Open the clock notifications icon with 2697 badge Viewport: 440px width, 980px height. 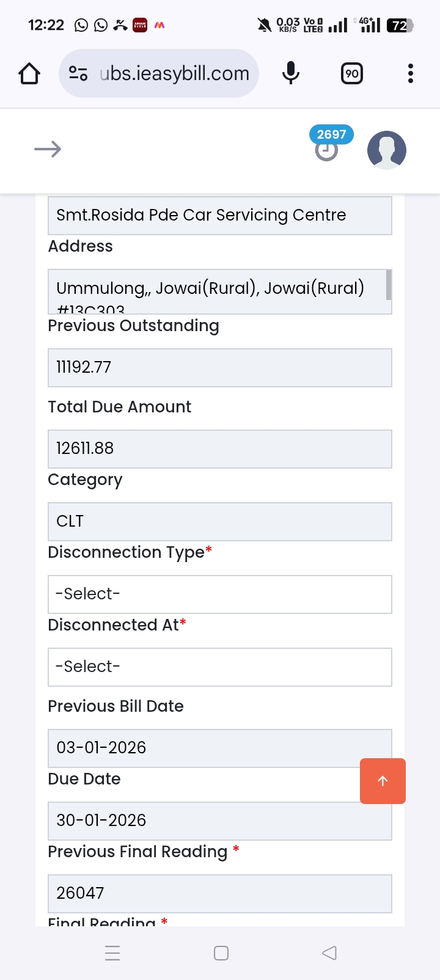point(327,150)
